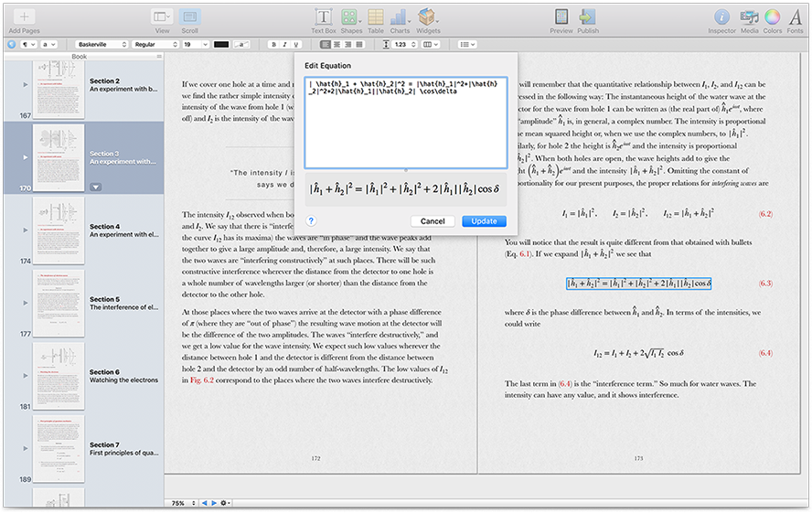This screenshot has height=514, width=812.
Task: Open the 75% zoom level dropdown
Action: (x=179, y=503)
